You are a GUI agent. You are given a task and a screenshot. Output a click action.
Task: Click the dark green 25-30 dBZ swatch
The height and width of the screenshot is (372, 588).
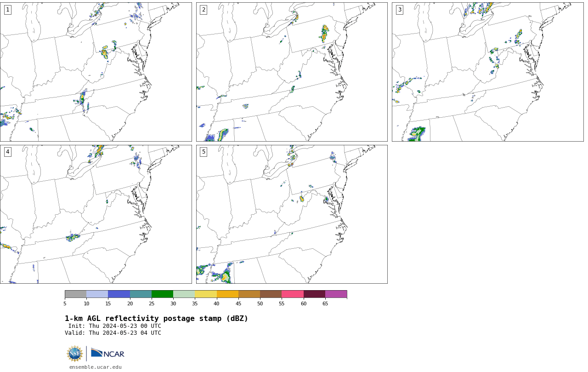click(162, 294)
